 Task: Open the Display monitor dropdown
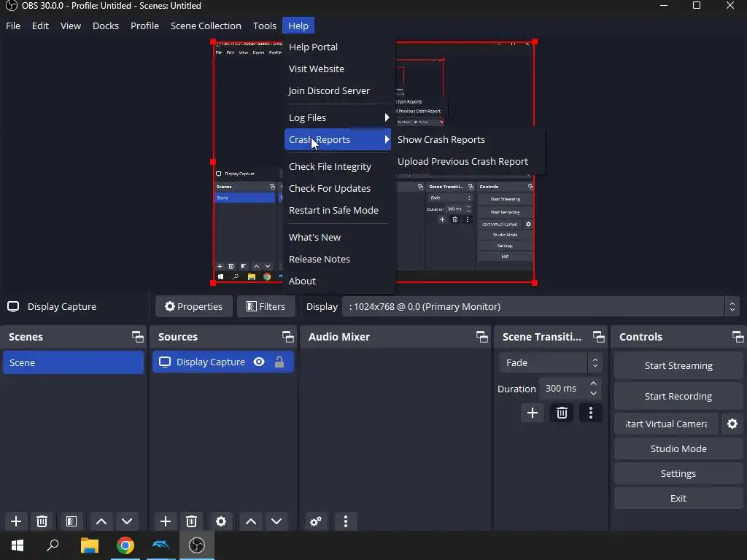click(540, 307)
